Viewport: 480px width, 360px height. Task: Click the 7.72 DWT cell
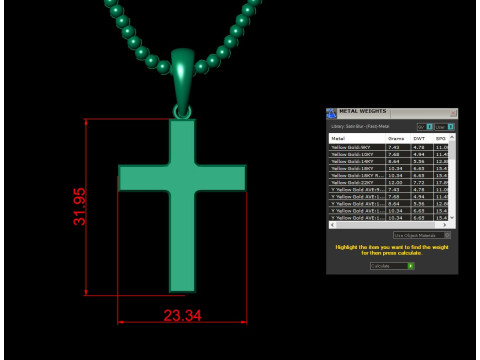click(422, 182)
